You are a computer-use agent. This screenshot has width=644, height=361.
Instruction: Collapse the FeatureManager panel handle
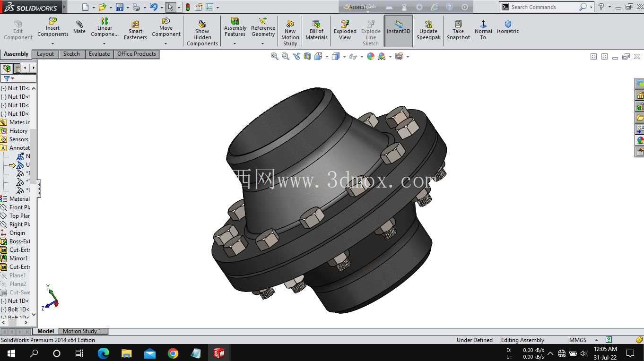39,188
